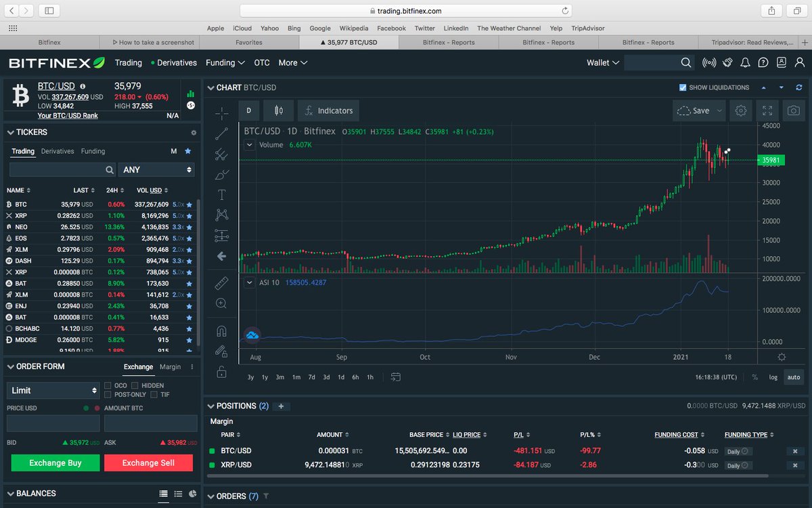Open chart settings gear

point(741,110)
